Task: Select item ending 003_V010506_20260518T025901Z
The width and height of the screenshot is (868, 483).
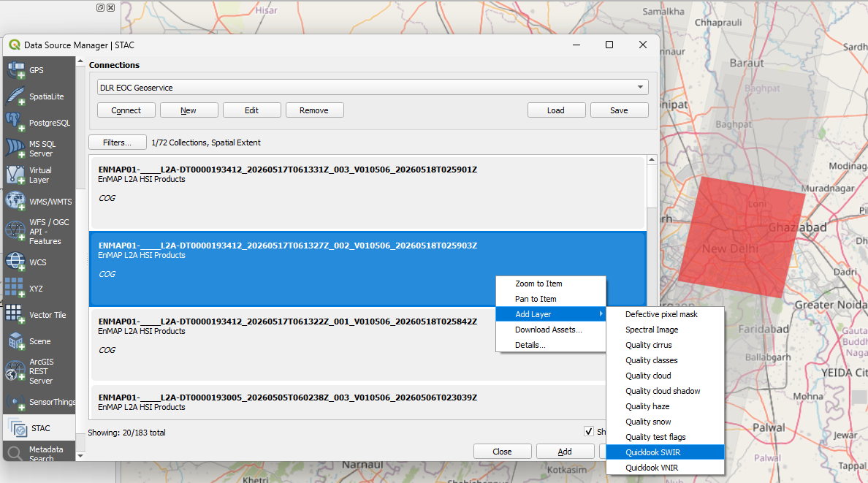Action: 368,193
